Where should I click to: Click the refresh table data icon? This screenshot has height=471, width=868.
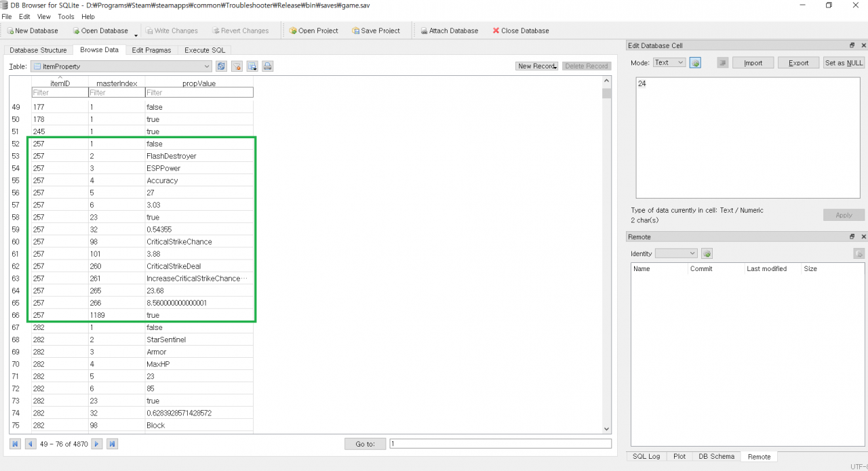tap(221, 66)
